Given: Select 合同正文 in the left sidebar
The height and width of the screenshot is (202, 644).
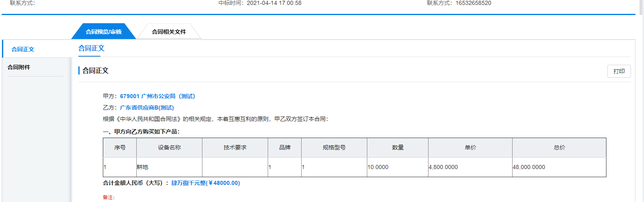Looking at the screenshot, I should 23,49.
